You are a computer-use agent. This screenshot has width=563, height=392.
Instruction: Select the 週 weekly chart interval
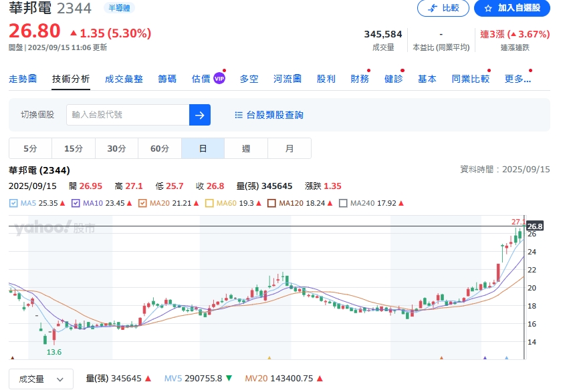tap(246, 148)
